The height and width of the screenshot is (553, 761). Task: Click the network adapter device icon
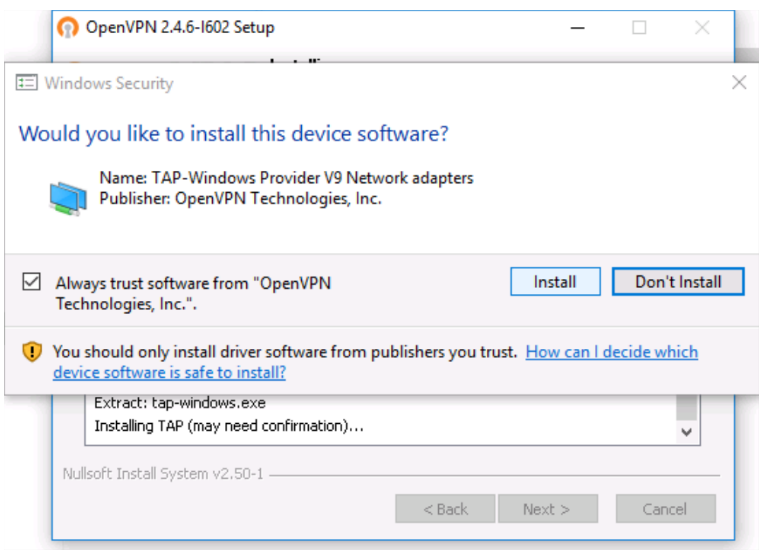pos(69,195)
